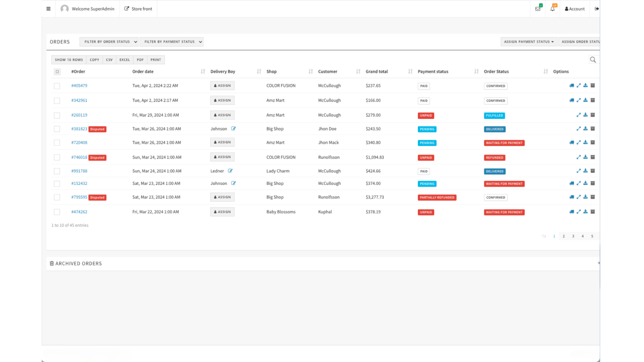Open the messages envelope icon
Viewport: 644px width, 362px height.
click(x=538, y=9)
